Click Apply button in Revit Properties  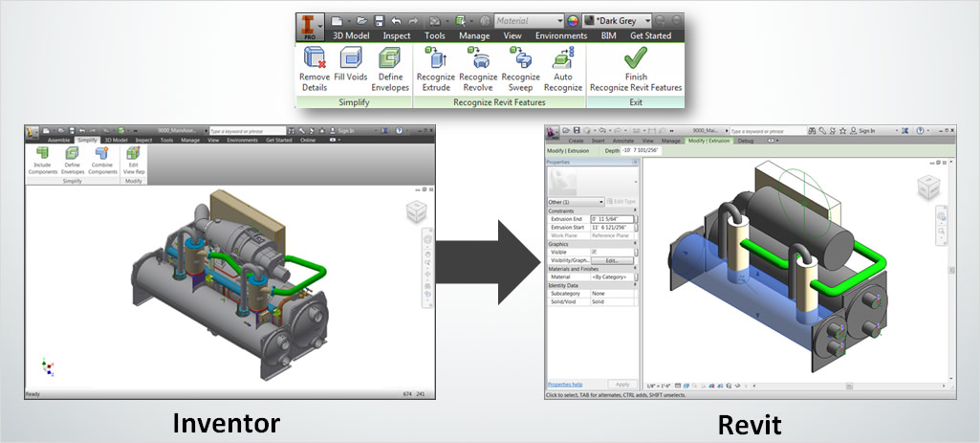622,385
